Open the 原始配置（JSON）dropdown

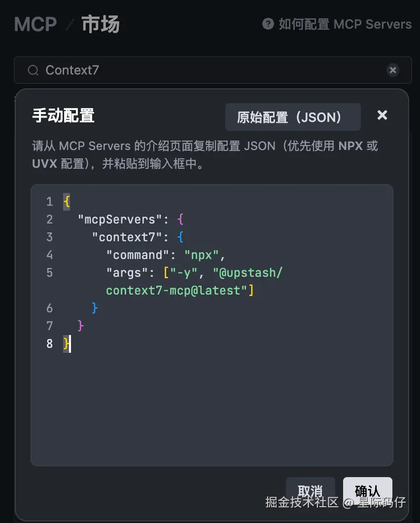pos(293,117)
